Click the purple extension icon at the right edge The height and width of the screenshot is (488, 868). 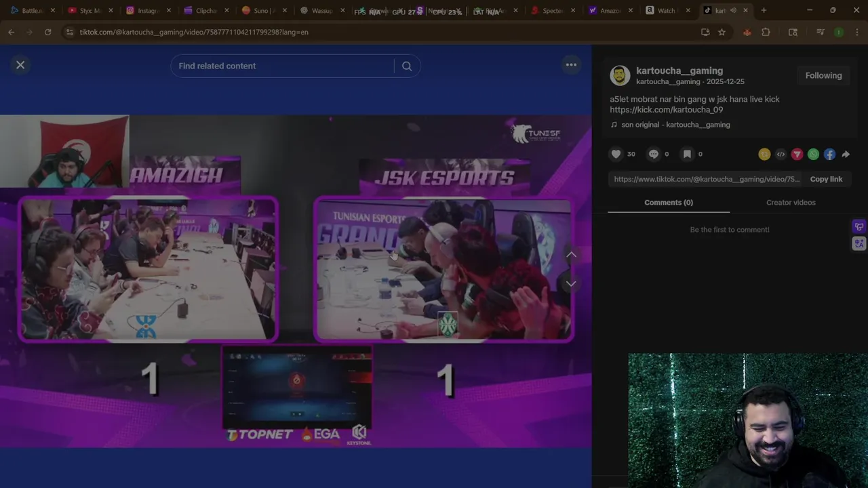[859, 227]
